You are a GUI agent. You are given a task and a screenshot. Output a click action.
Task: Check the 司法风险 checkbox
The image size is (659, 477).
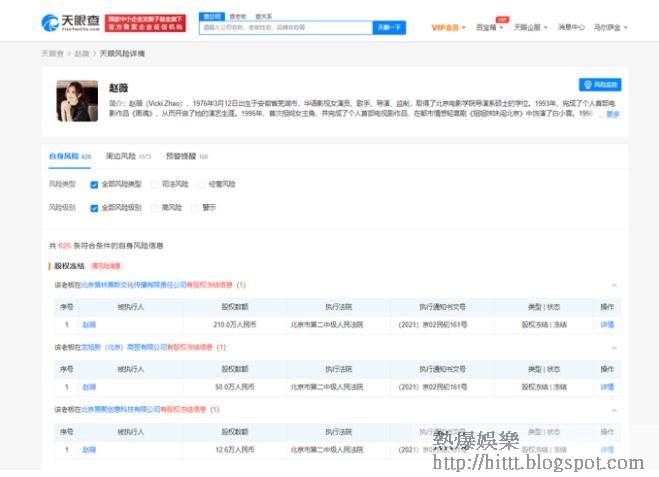click(x=155, y=184)
